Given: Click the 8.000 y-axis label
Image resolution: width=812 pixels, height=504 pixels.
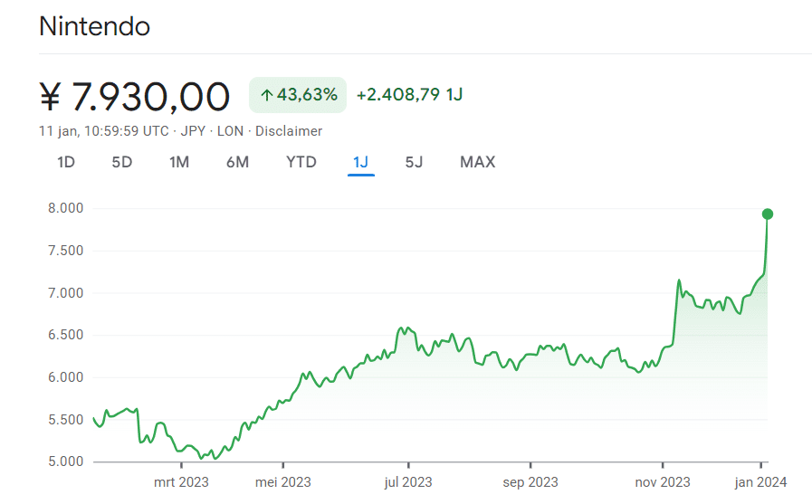Looking at the screenshot, I should 65,208.
